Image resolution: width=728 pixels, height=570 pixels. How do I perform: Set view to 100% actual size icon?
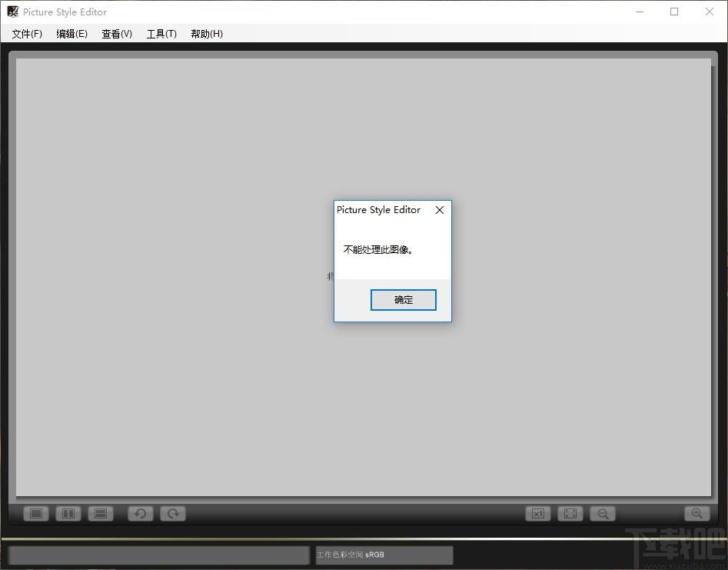[x=538, y=513]
